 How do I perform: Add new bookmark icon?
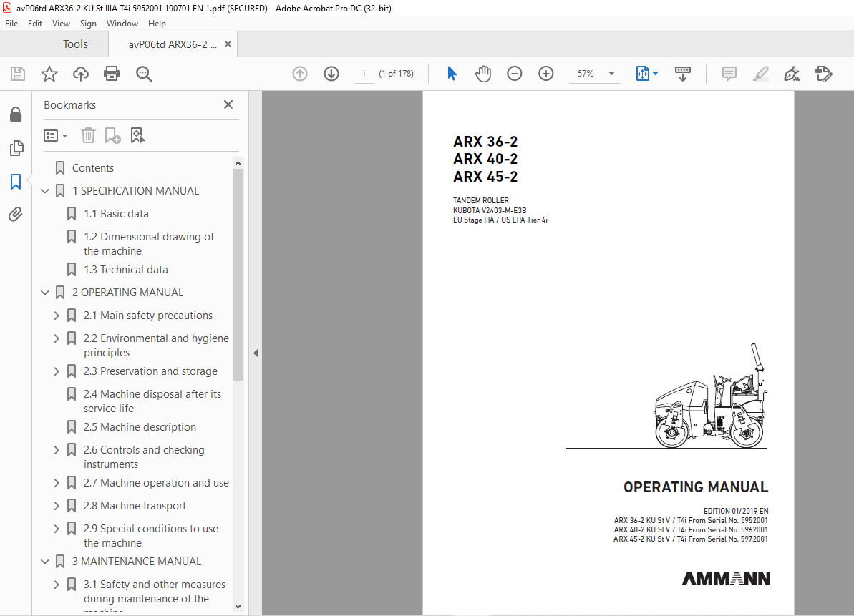tap(112, 135)
